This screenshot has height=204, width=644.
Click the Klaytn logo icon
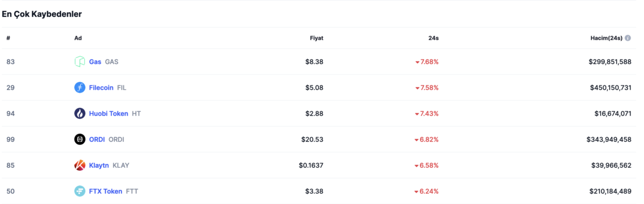(x=80, y=166)
